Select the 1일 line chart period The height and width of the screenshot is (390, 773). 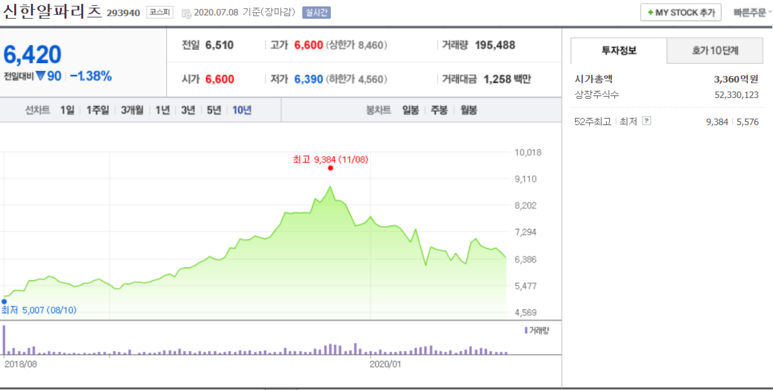(67, 110)
